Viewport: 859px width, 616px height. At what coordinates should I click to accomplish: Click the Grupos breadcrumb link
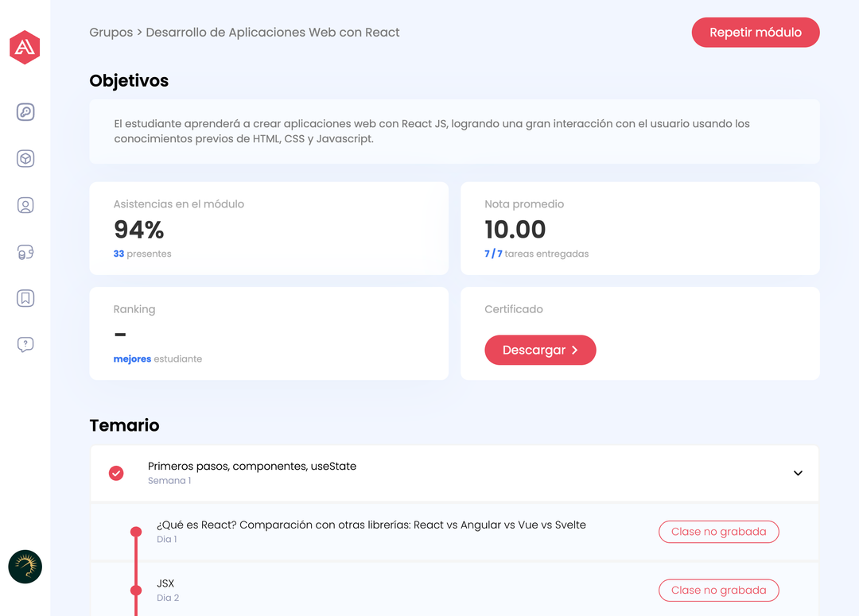click(111, 33)
